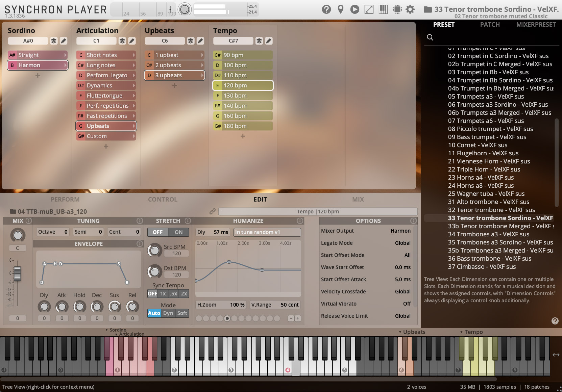Open the help question mark icon in top toolbar
Image resolution: width=562 pixels, height=392 pixels.
326,9
